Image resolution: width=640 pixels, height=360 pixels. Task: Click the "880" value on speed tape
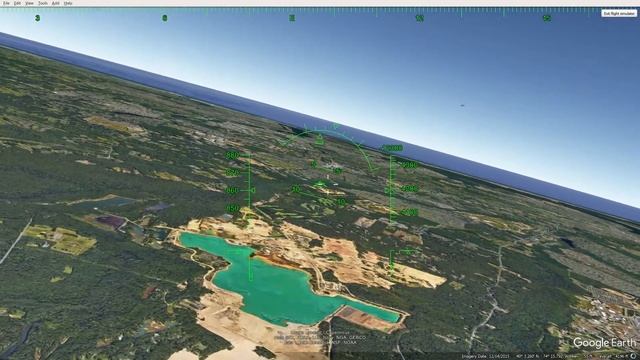click(x=232, y=156)
